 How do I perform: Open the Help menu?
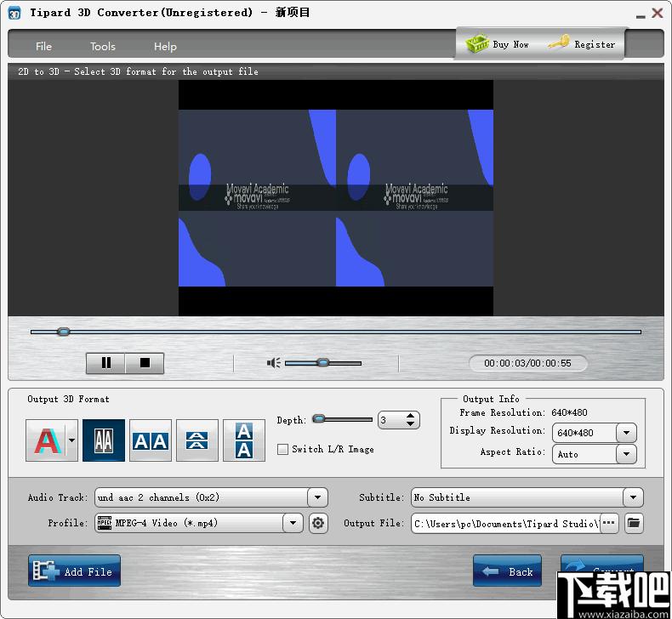[x=165, y=46]
